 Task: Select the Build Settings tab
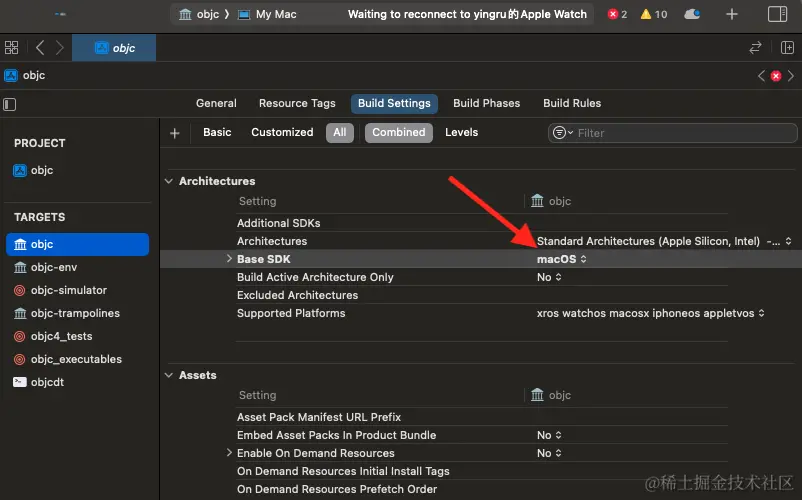point(394,103)
